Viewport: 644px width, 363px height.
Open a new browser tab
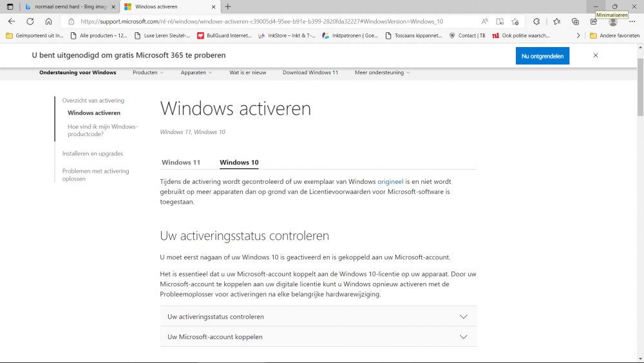[x=228, y=6]
